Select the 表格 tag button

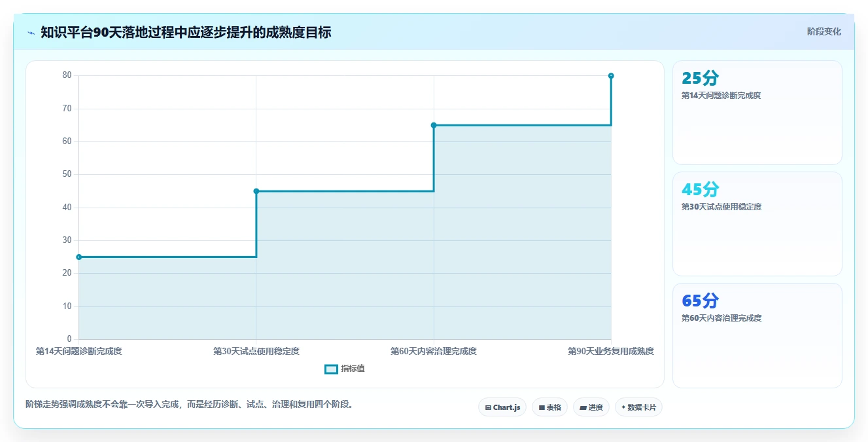549,407
